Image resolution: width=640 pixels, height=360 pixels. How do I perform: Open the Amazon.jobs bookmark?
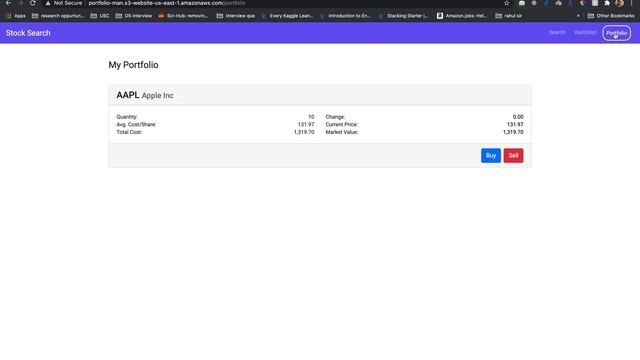pyautogui.click(x=462, y=16)
